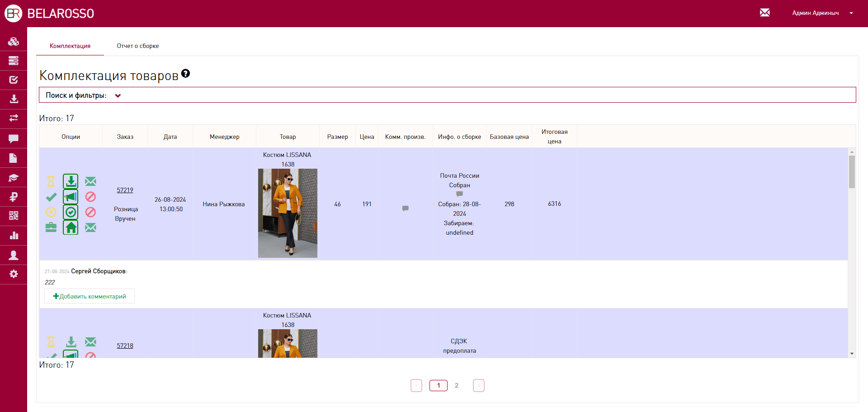Screen dimensions: 868x412
Task: Click the BELAROSSO logo
Action: 49,14
